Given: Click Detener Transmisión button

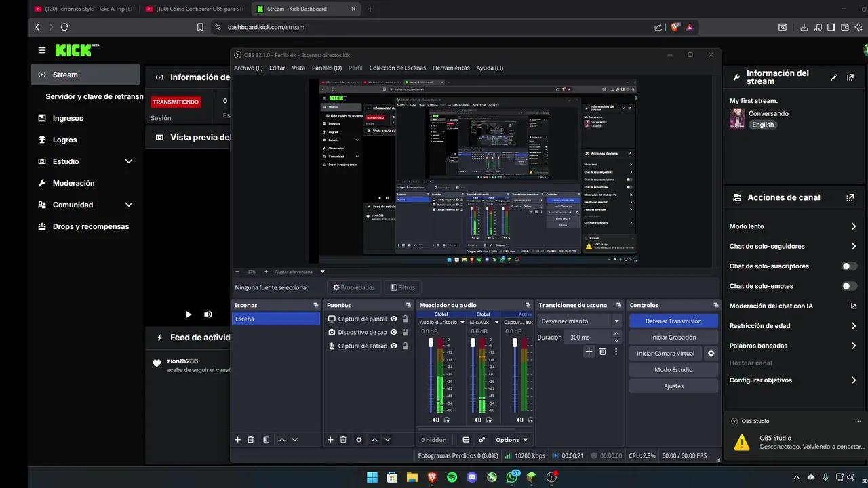Looking at the screenshot, I should 673,321.
